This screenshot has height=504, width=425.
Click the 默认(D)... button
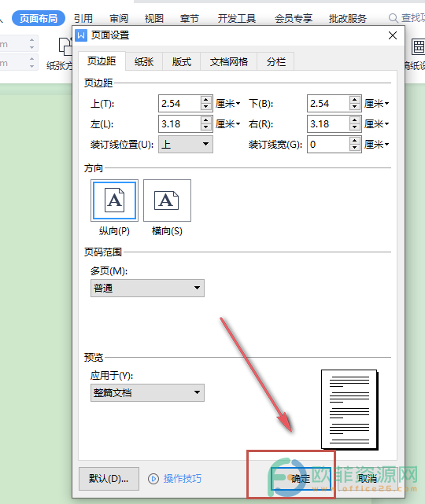(x=109, y=479)
